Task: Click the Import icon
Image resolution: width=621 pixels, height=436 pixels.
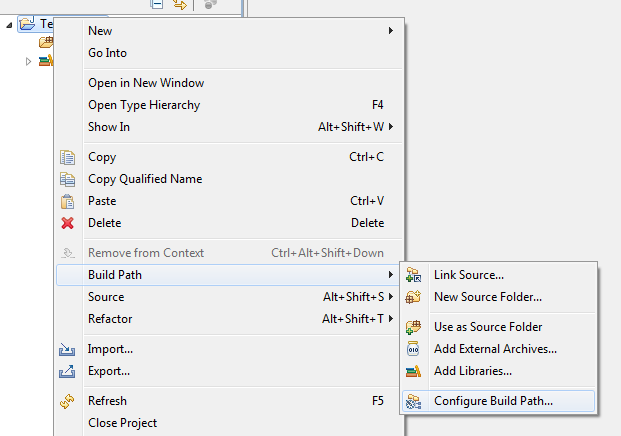Action: point(68,349)
